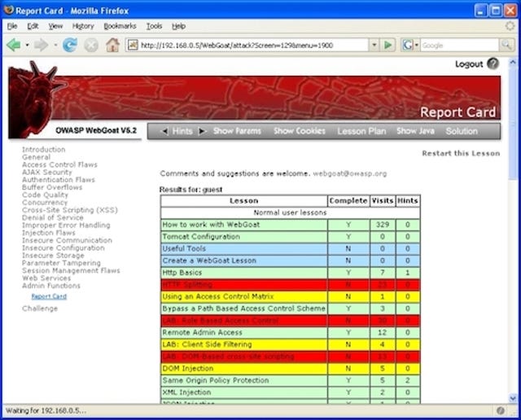Screen dimensions: 521x420
Task: Click 'Using an Access Control Matrix' cell
Action: [x=244, y=296]
